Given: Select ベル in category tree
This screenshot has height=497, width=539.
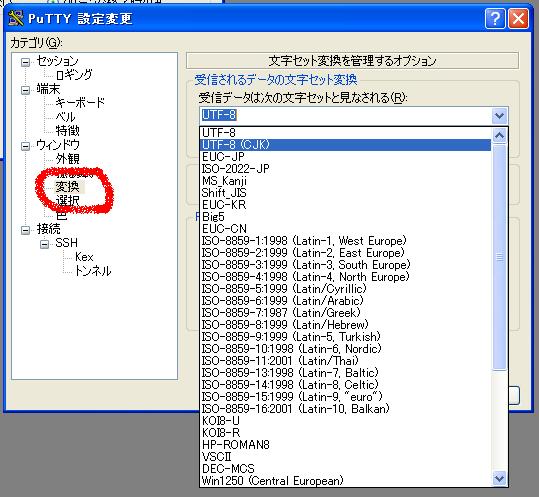Looking at the screenshot, I should point(65,117).
